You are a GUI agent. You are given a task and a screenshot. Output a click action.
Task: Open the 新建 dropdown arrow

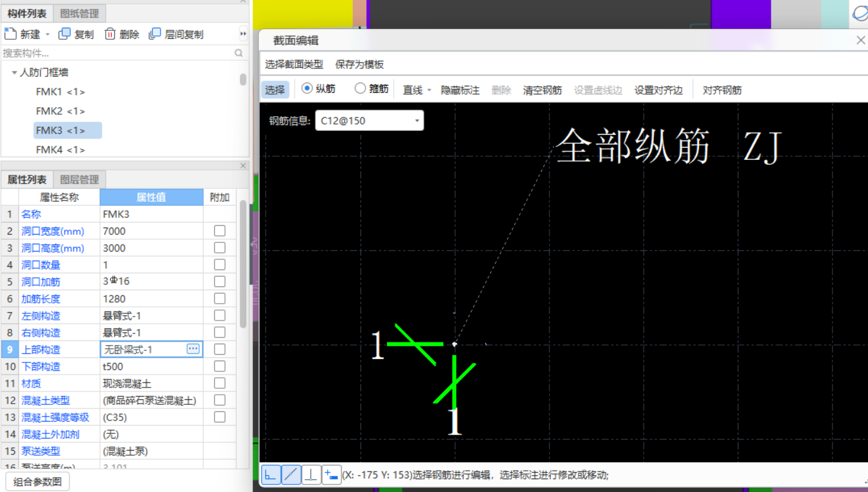48,35
